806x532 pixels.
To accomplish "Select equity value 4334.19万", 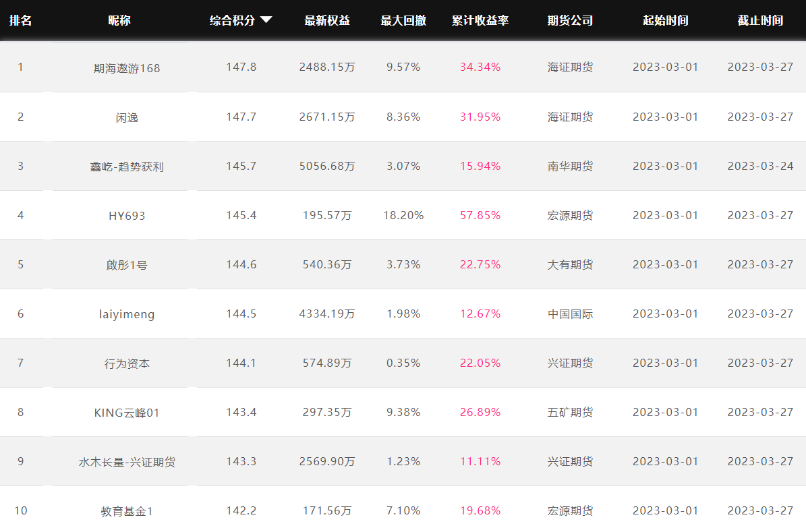I will [327, 314].
